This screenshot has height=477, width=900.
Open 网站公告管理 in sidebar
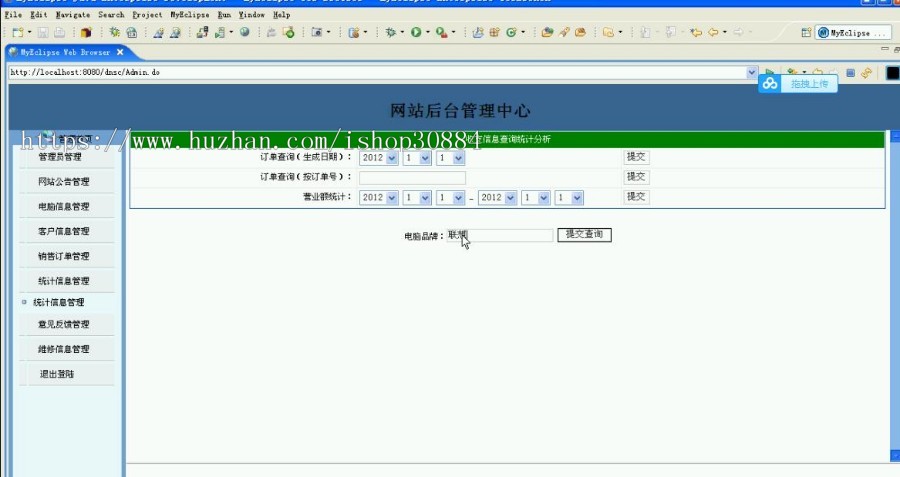[x=64, y=181]
